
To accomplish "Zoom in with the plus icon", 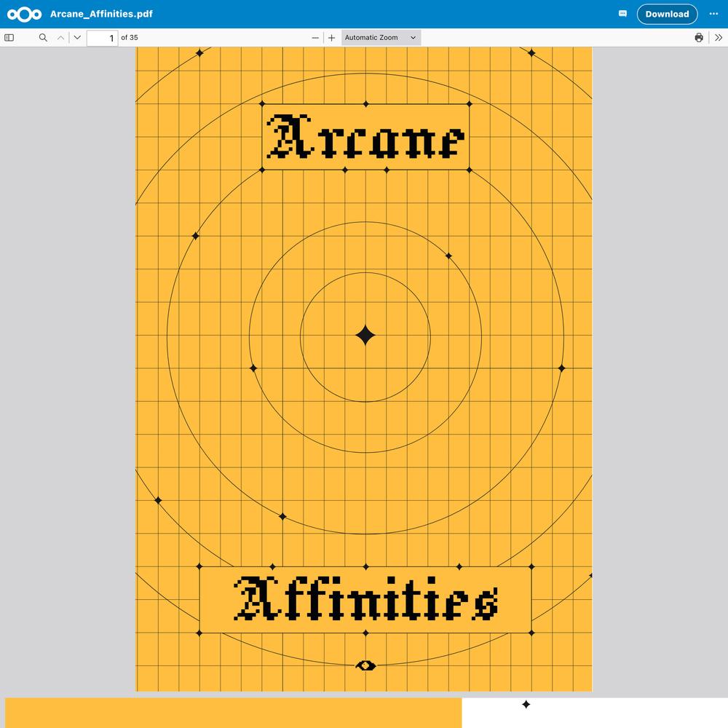I will pyautogui.click(x=332, y=38).
